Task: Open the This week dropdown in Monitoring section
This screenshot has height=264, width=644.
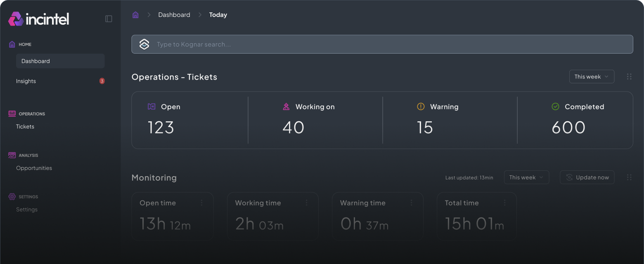Action: click(526, 177)
